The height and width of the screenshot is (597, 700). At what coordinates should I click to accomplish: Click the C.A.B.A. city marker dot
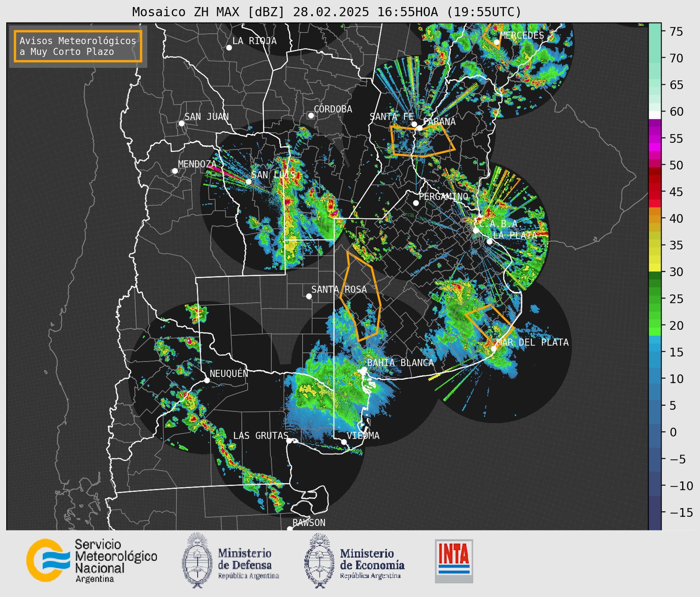[476, 230]
